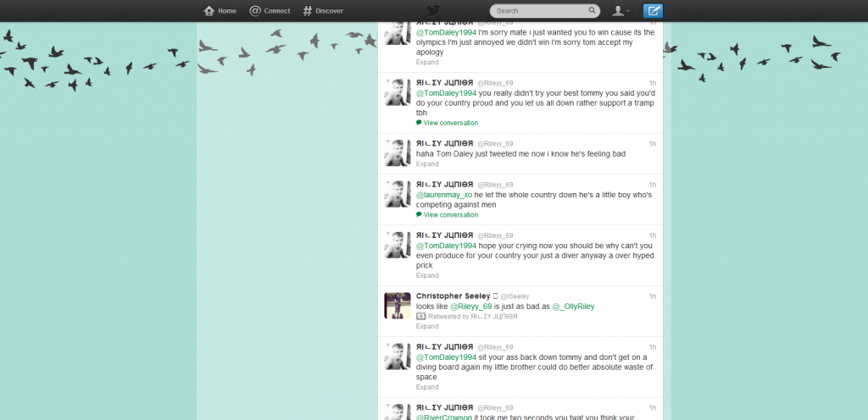This screenshot has height=420, width=868.
Task: Go to the Home tab
Action: tap(220, 11)
